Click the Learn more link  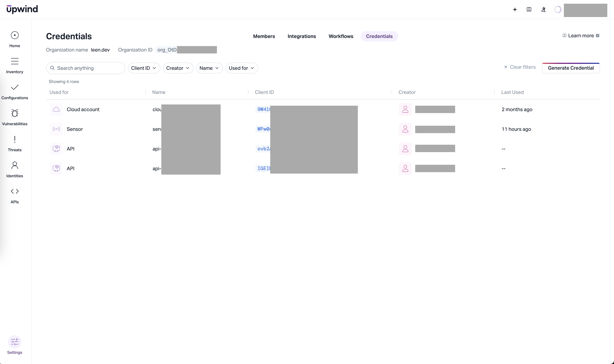click(581, 36)
